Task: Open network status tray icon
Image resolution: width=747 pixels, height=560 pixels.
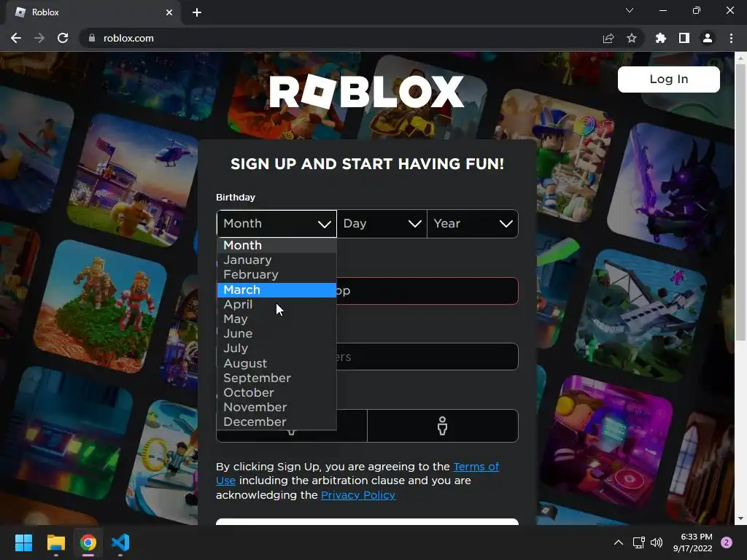Action: [638, 542]
